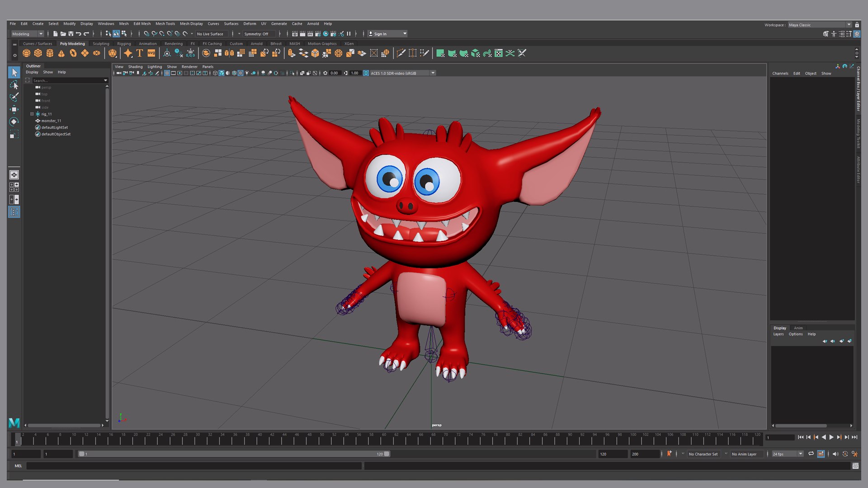The height and width of the screenshot is (488, 868).
Task: Select the Lasso tool in toolbox
Action: (x=14, y=85)
